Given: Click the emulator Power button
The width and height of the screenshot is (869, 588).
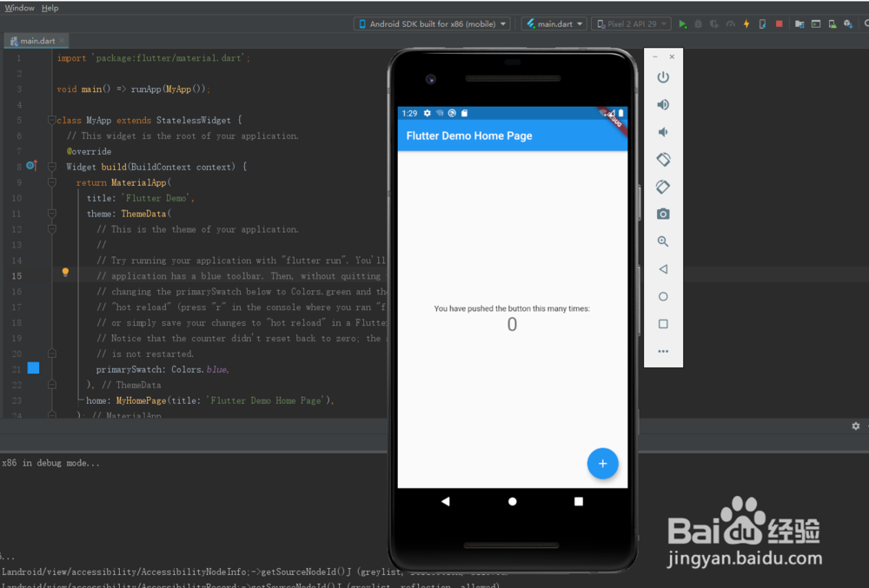Looking at the screenshot, I should point(663,77).
